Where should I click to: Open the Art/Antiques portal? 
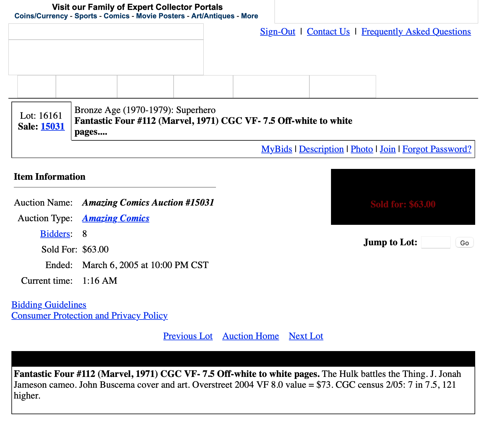(x=213, y=16)
